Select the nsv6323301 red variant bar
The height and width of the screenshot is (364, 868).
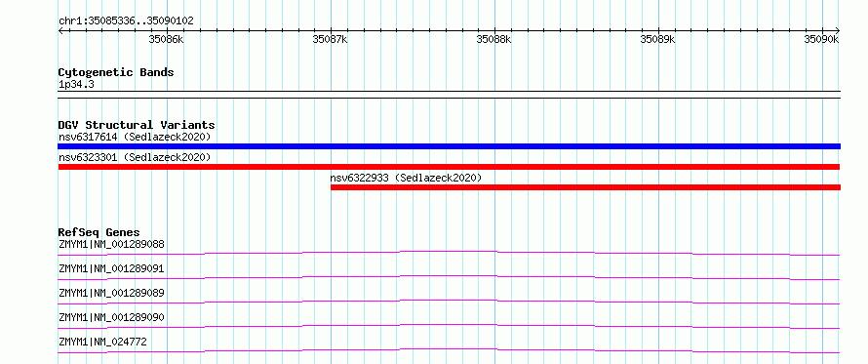tap(449, 167)
